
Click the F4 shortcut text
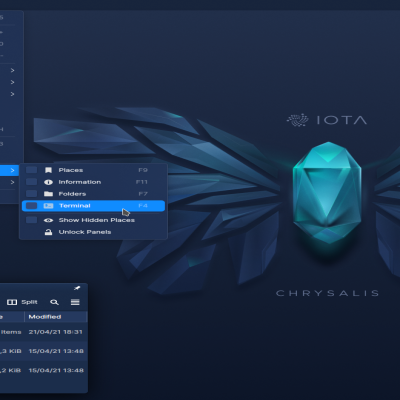[143, 206]
